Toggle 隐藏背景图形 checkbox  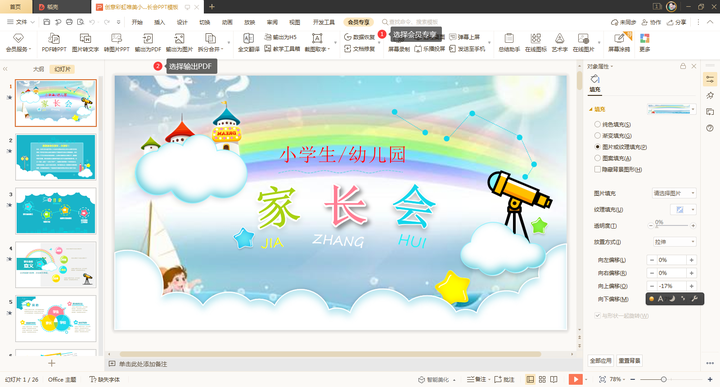[x=597, y=169]
